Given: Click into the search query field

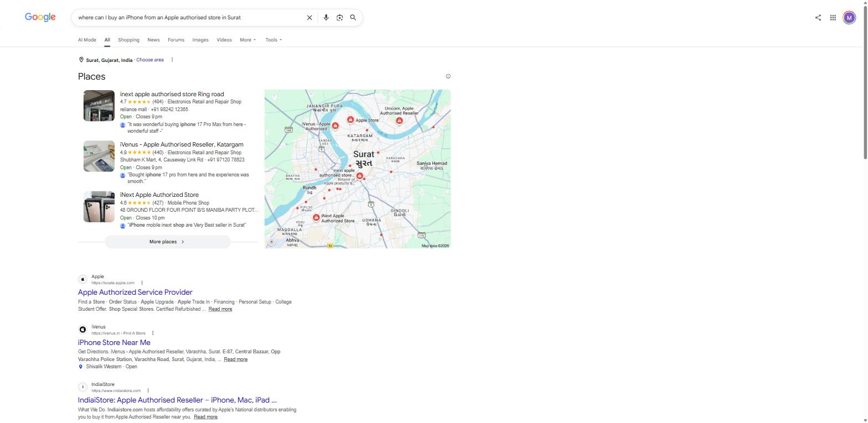Looking at the screenshot, I should [x=188, y=18].
